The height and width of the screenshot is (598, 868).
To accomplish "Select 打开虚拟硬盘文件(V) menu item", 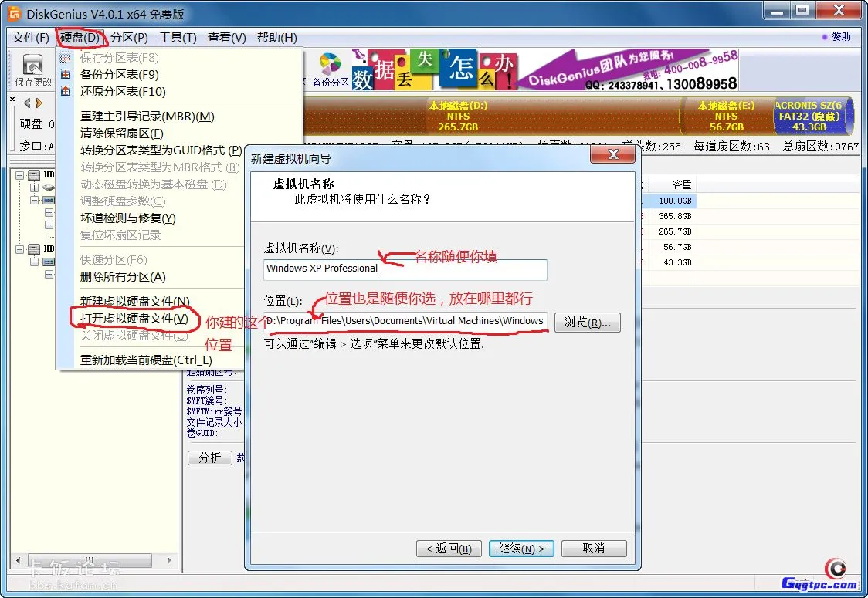I will click(x=135, y=319).
